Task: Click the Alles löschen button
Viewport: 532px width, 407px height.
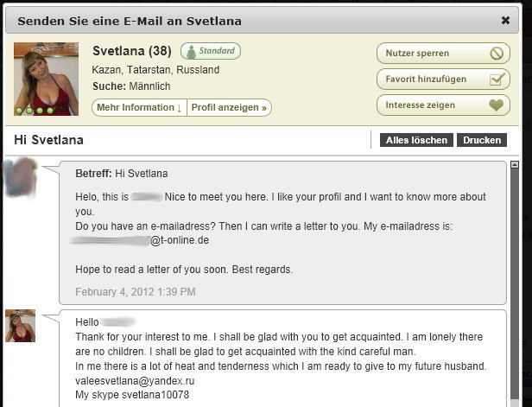Action: click(416, 140)
